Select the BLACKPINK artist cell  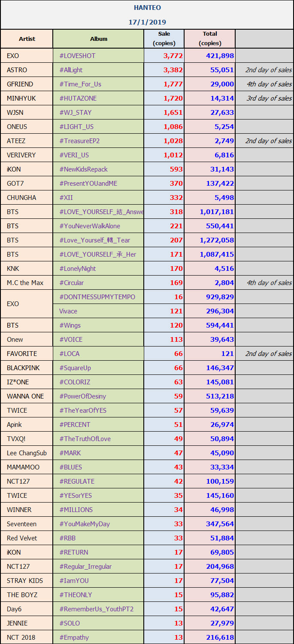tap(24, 368)
